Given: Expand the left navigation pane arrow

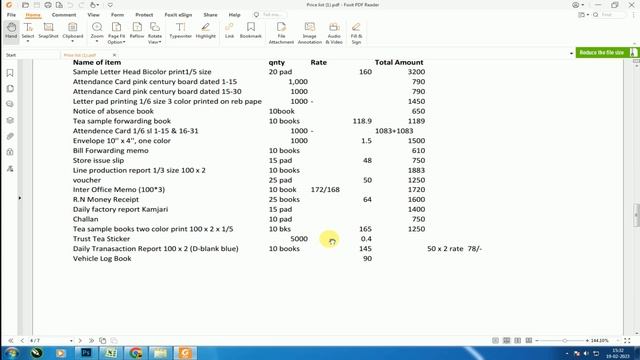Looking at the screenshot, I should pos(20,198).
